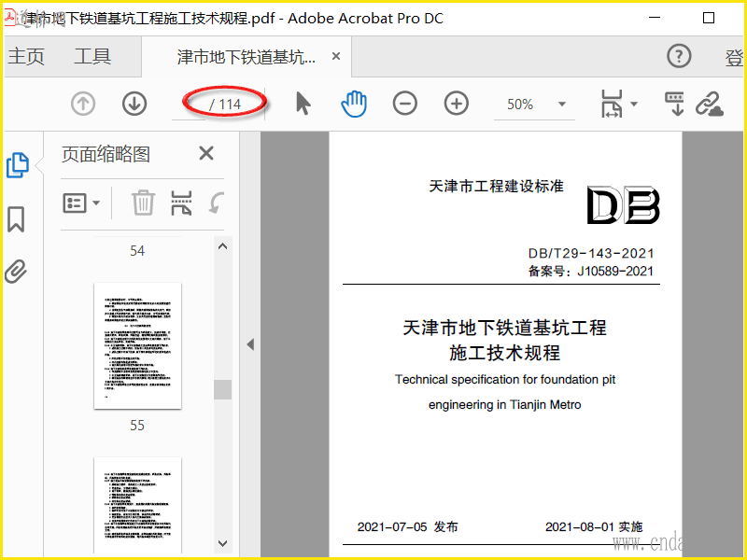The width and height of the screenshot is (747, 560).
Task: Open fit page options dropdown arrow
Action: click(634, 104)
